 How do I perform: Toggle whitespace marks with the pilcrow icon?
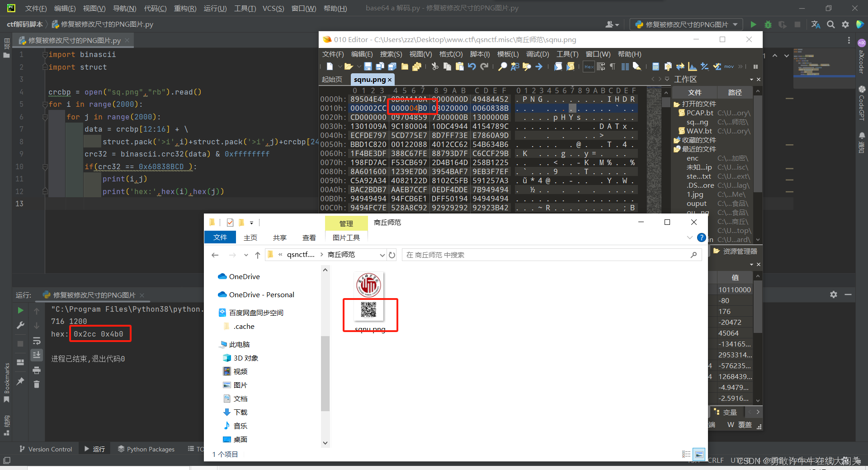(x=613, y=66)
